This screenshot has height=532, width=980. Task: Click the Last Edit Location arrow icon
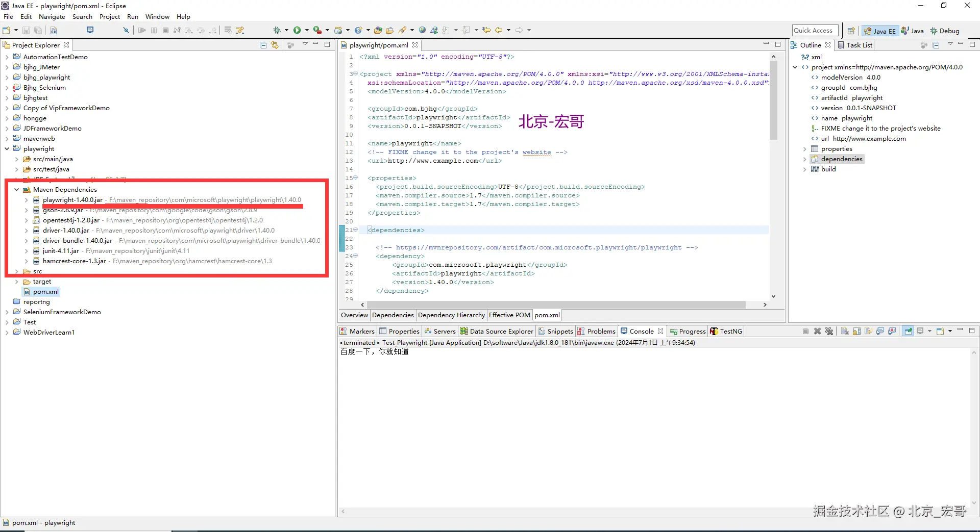point(486,31)
